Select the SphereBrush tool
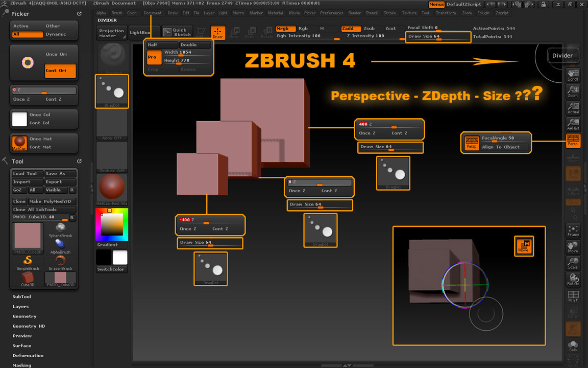The width and height of the screenshot is (588, 368). click(x=60, y=230)
